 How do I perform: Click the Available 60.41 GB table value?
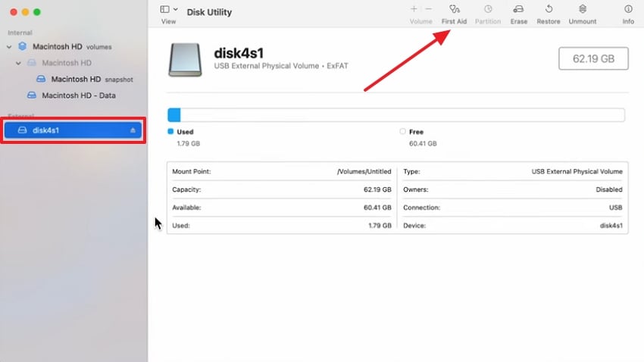(x=377, y=208)
